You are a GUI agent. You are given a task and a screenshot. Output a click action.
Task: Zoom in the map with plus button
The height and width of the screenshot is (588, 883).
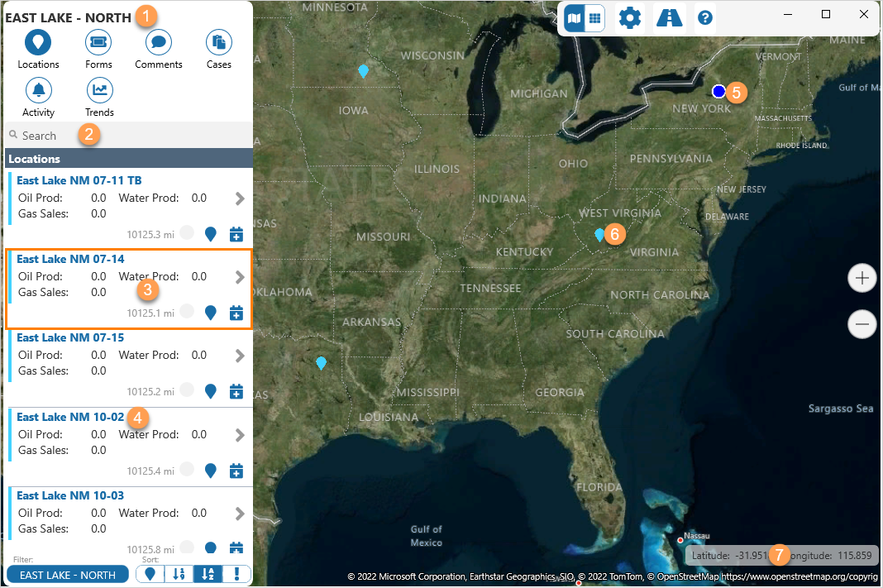862,278
